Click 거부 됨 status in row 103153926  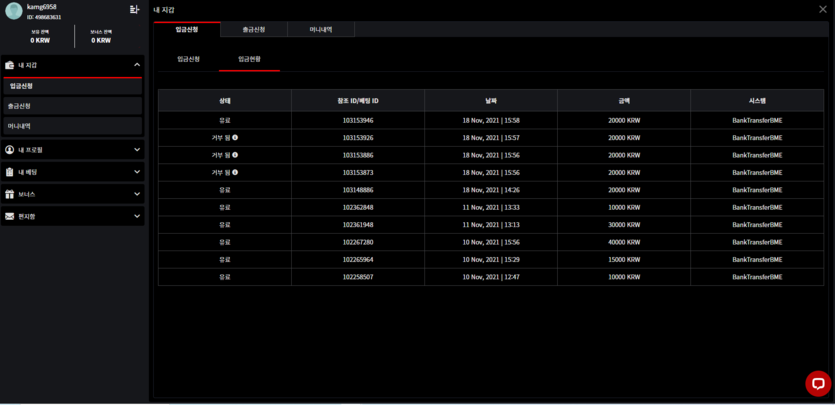pyautogui.click(x=221, y=138)
